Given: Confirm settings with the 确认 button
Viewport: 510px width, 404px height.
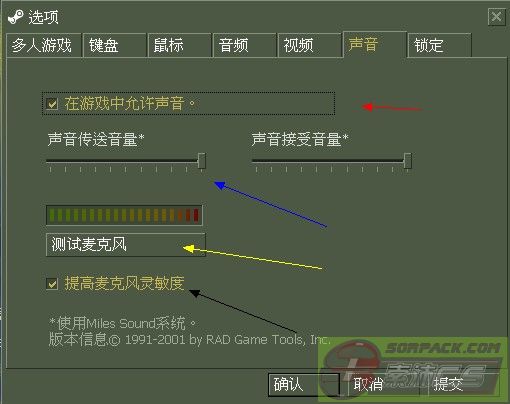Looking at the screenshot, I should [304, 384].
